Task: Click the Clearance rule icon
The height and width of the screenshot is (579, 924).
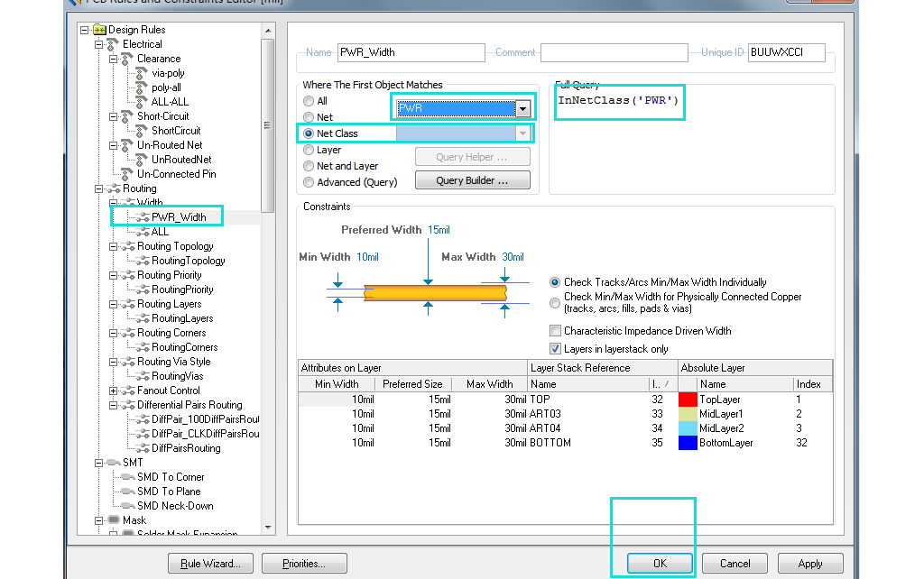Action: pos(127,59)
